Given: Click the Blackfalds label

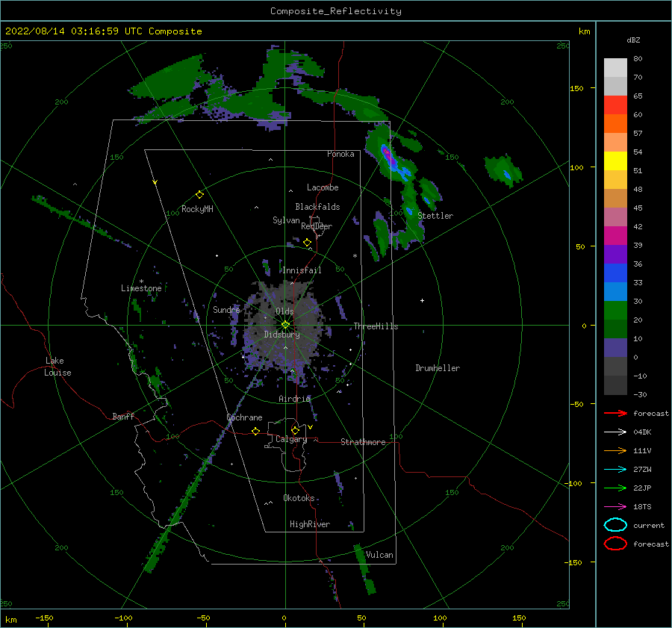Looking at the screenshot, I should (x=317, y=207).
